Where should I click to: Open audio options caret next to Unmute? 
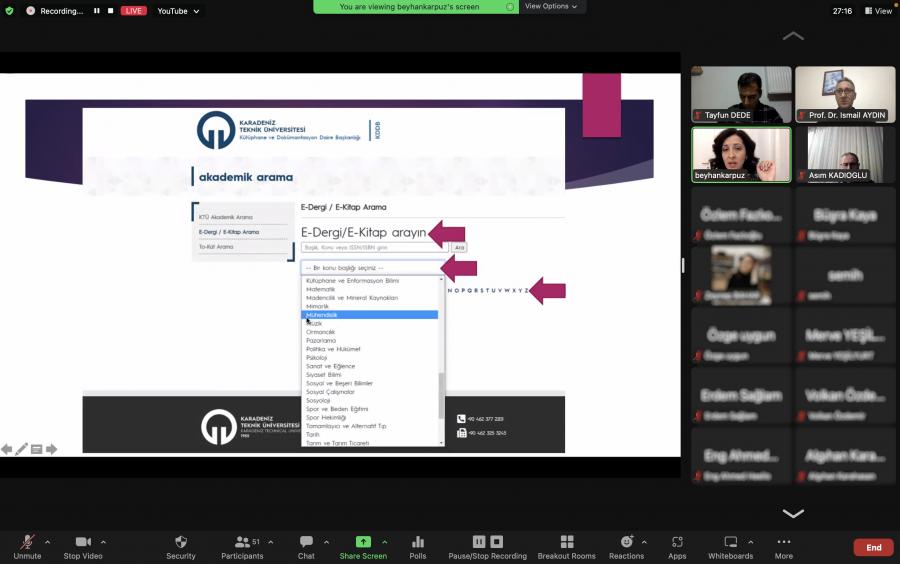point(48,542)
